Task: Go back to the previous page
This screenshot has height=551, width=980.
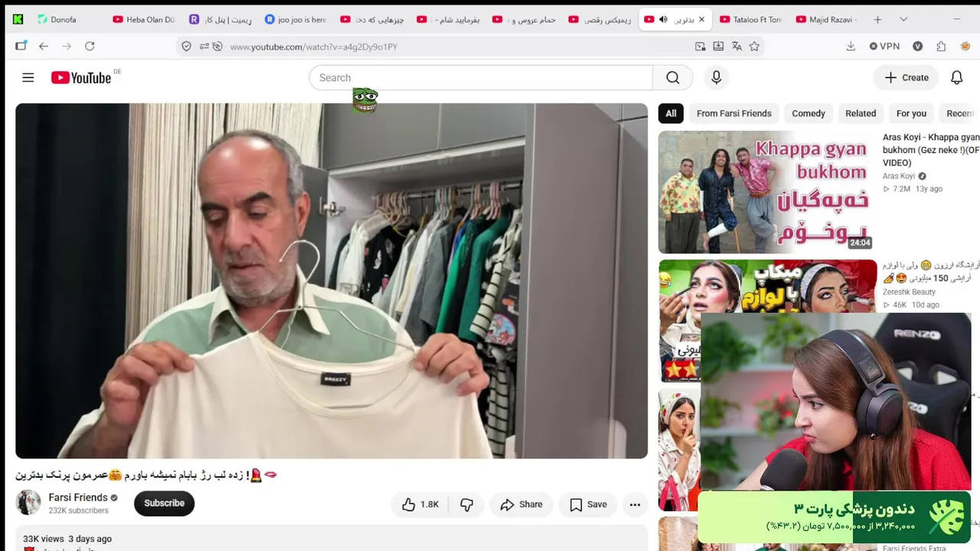Action: pos(44,47)
